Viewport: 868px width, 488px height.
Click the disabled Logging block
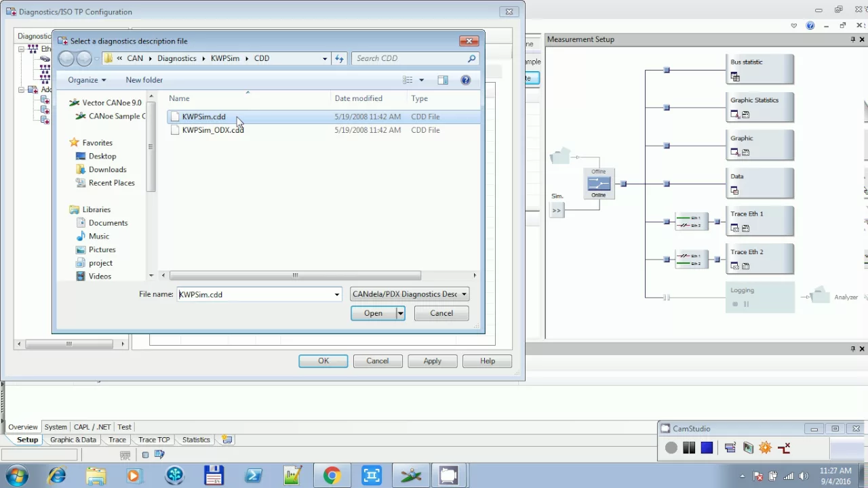759,298
